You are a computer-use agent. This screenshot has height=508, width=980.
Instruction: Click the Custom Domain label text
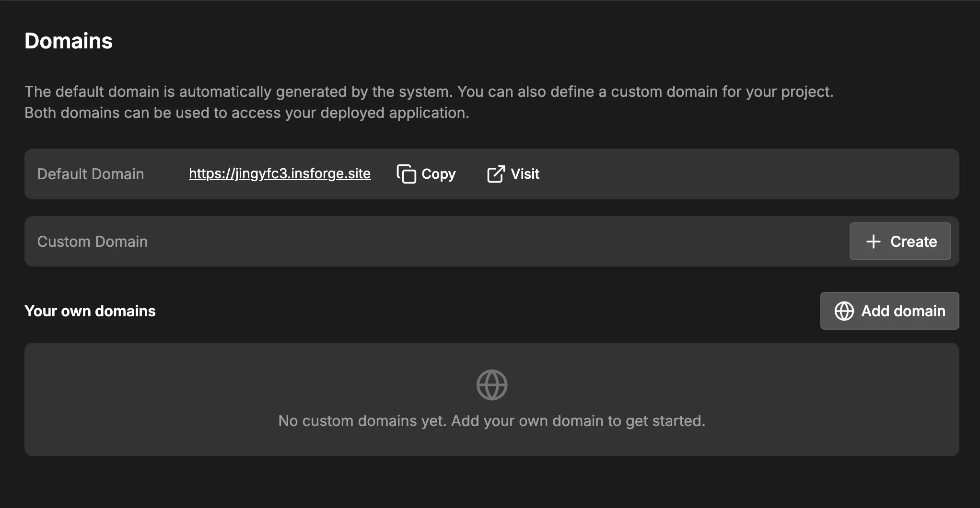click(92, 241)
